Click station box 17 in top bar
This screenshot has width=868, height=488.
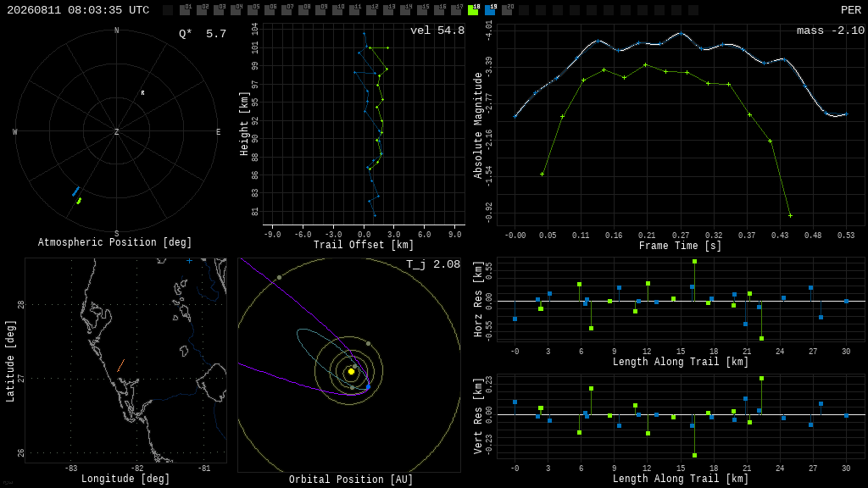tap(456, 10)
